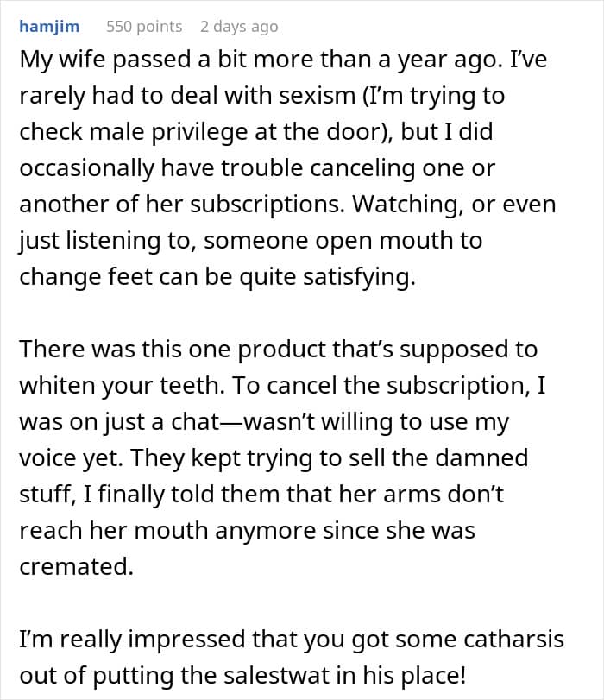Click the "2 days ago" timestamp
The image size is (604, 700).
tap(239, 26)
